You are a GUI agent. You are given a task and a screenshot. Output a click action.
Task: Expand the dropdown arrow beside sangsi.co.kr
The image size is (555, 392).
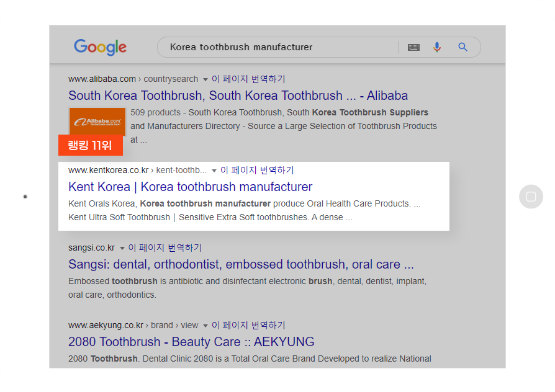[x=122, y=248]
